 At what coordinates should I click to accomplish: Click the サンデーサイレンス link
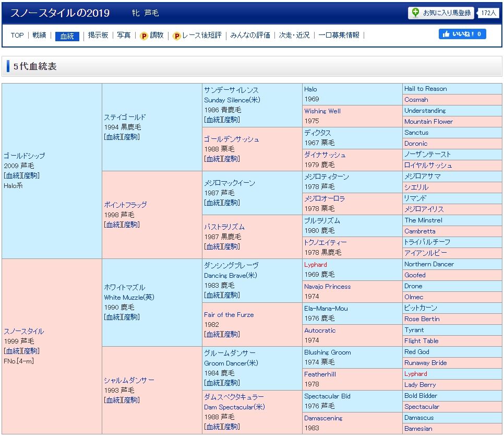point(231,90)
